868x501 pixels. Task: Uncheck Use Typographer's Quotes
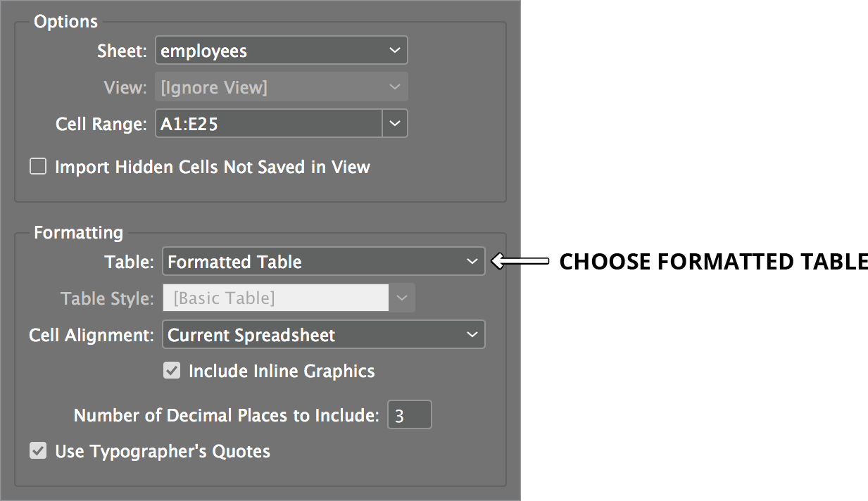(37, 450)
